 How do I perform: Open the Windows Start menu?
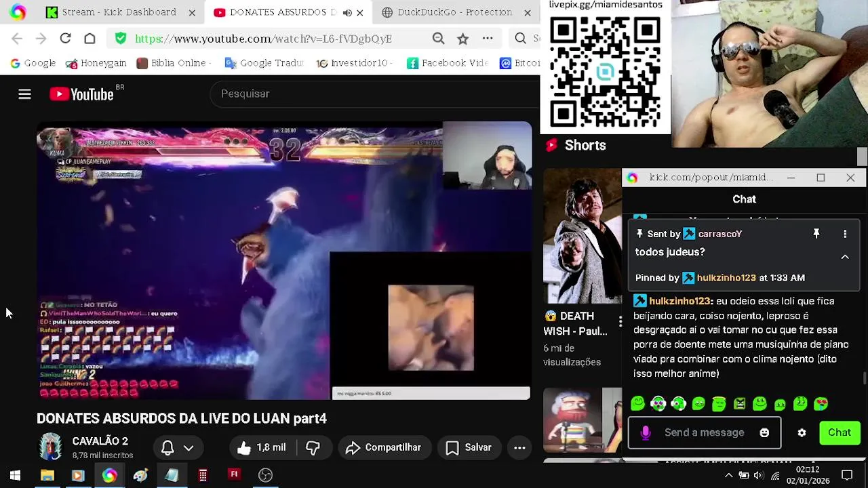pyautogui.click(x=15, y=475)
